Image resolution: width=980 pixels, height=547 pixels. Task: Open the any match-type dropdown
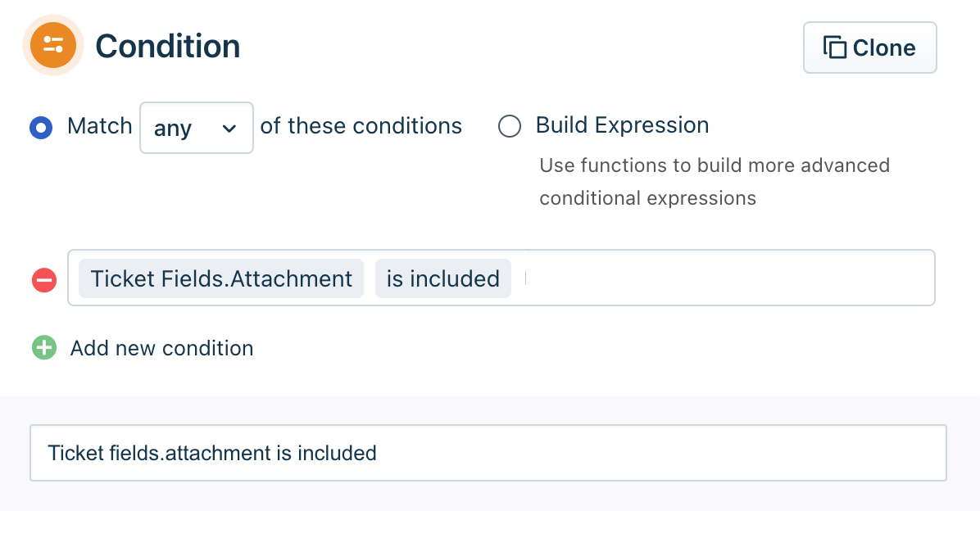click(x=197, y=128)
